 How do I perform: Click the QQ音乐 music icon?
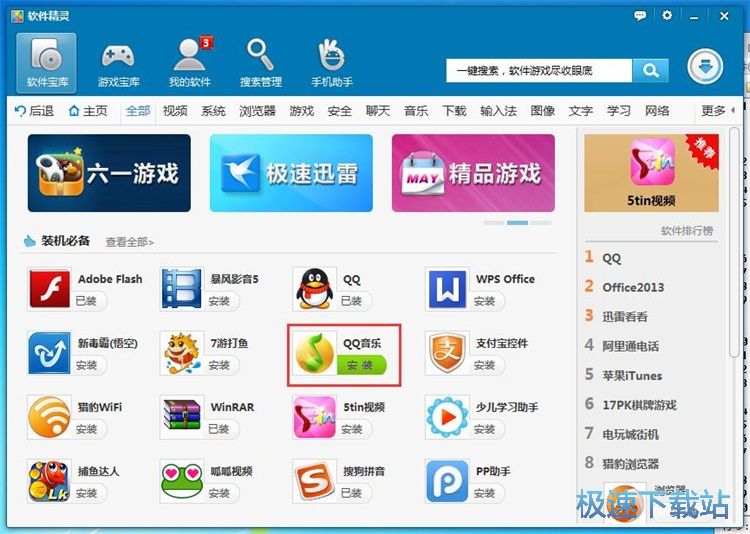314,354
